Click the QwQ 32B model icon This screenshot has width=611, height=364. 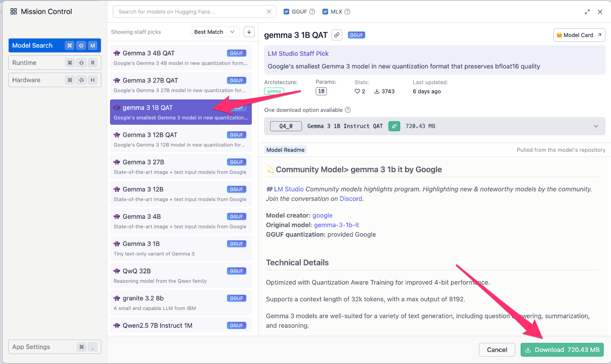[117, 271]
